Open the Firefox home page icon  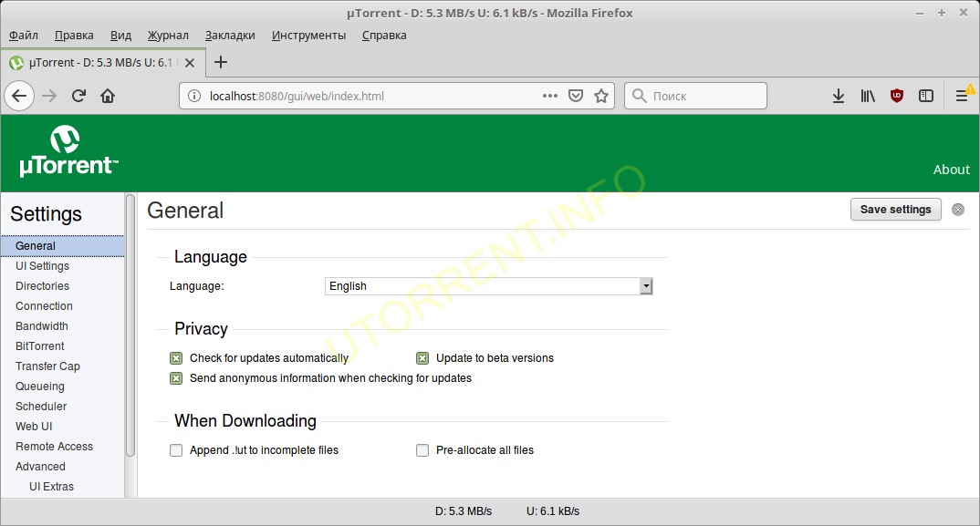click(108, 96)
